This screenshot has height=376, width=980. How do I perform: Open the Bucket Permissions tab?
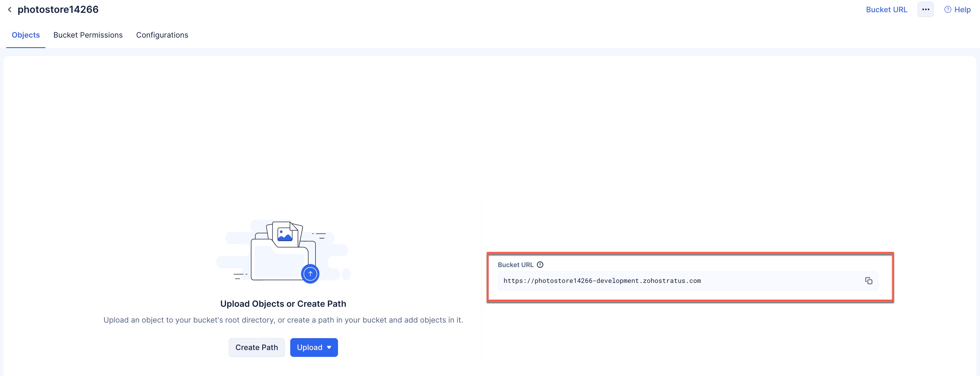88,35
